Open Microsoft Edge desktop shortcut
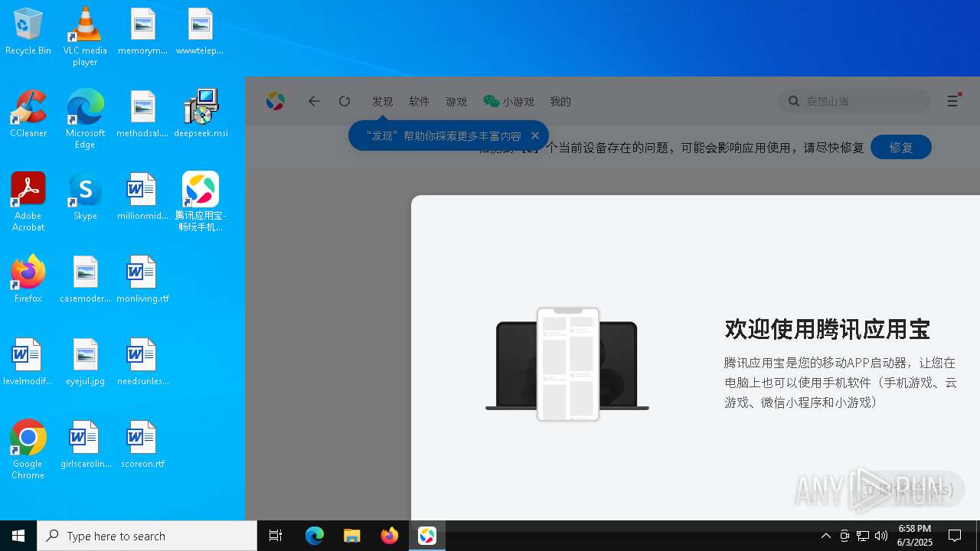This screenshot has height=551, width=980. point(85,119)
